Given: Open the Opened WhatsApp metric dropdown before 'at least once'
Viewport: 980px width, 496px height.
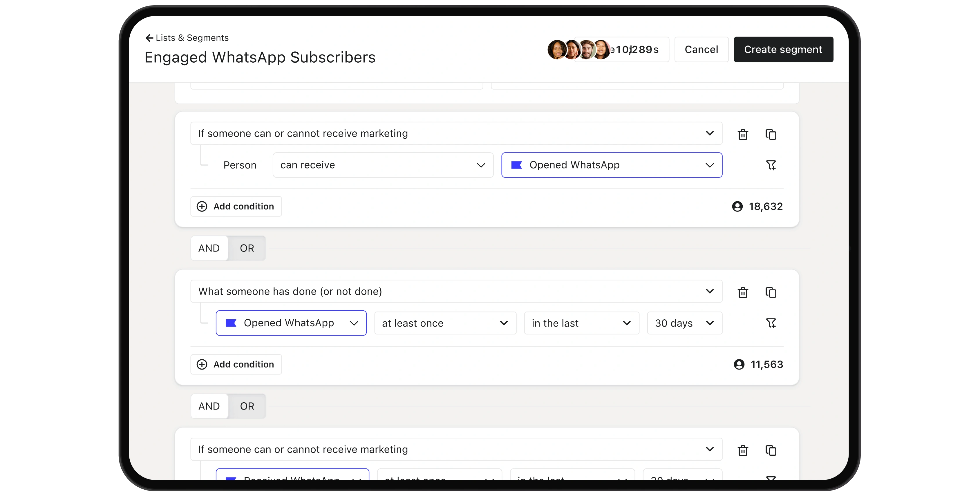Looking at the screenshot, I should coord(291,323).
